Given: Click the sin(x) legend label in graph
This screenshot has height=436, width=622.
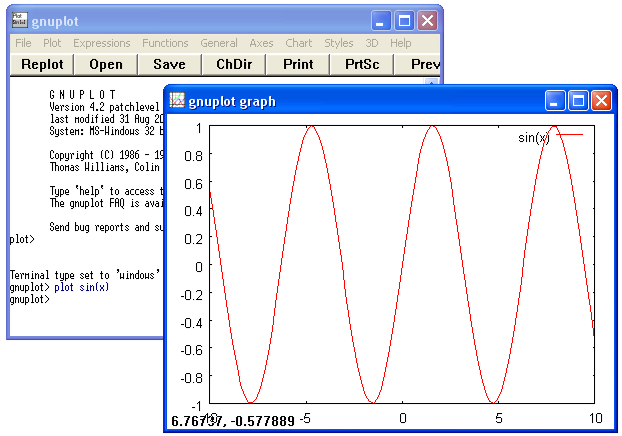Looking at the screenshot, I should pos(534,138).
